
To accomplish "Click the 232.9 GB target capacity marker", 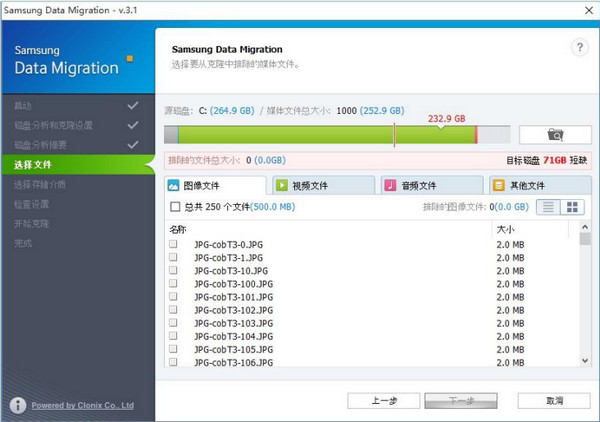I will (x=447, y=119).
